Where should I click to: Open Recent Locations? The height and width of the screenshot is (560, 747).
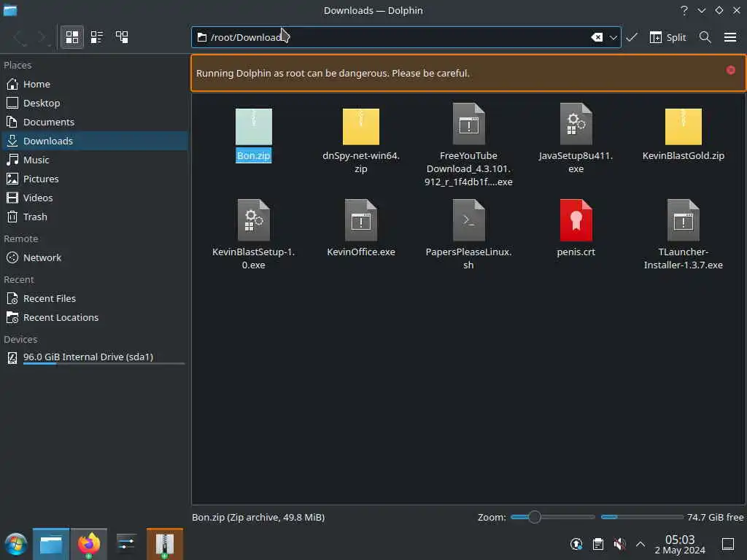tap(94, 318)
